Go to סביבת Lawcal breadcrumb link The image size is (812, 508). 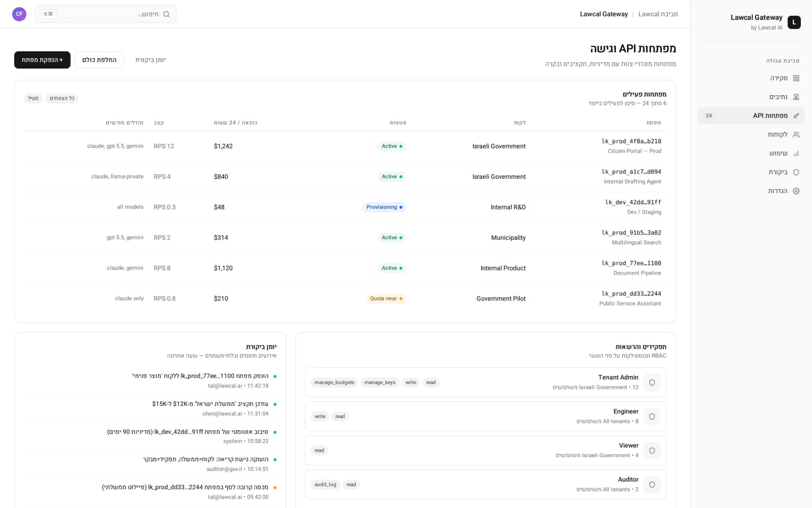coord(658,14)
